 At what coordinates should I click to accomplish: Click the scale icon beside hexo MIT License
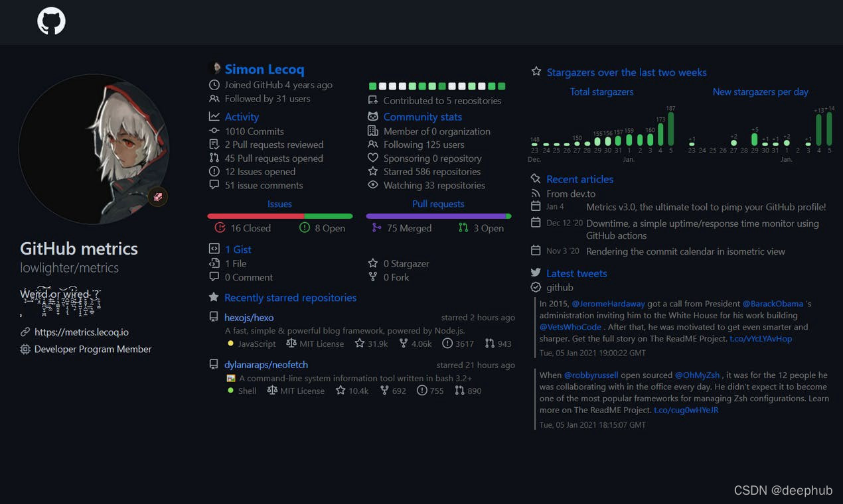click(x=291, y=344)
